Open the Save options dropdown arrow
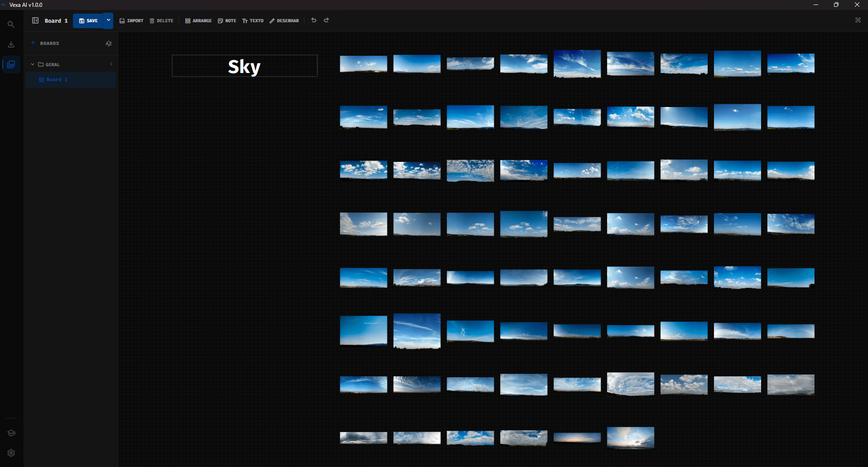Screen dimensions: 868x467 108,21
